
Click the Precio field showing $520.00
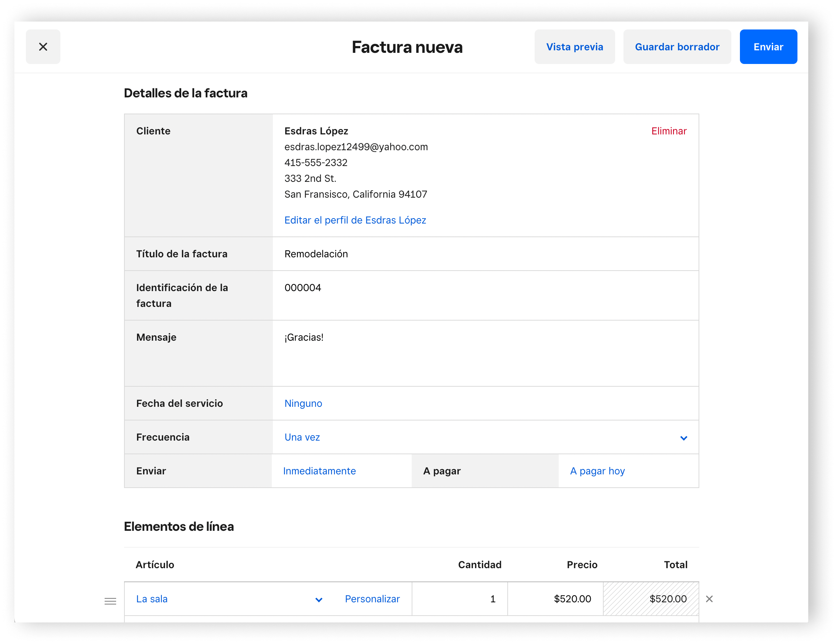click(x=555, y=599)
